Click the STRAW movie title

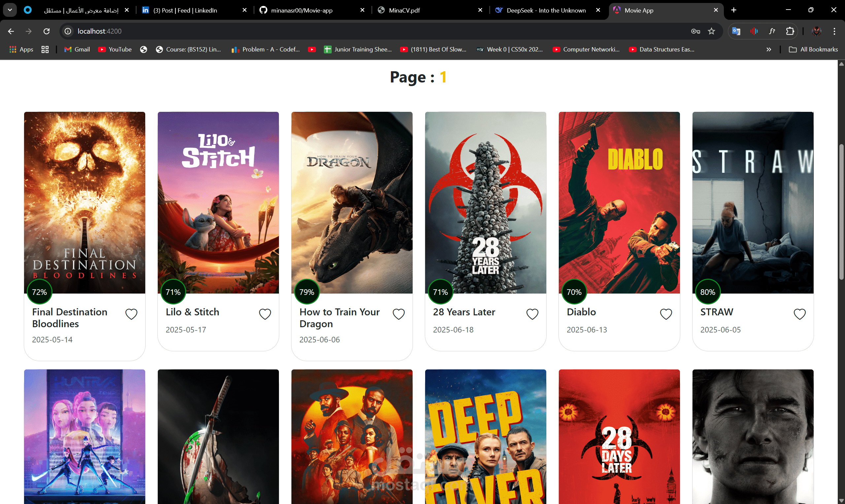pyautogui.click(x=717, y=312)
